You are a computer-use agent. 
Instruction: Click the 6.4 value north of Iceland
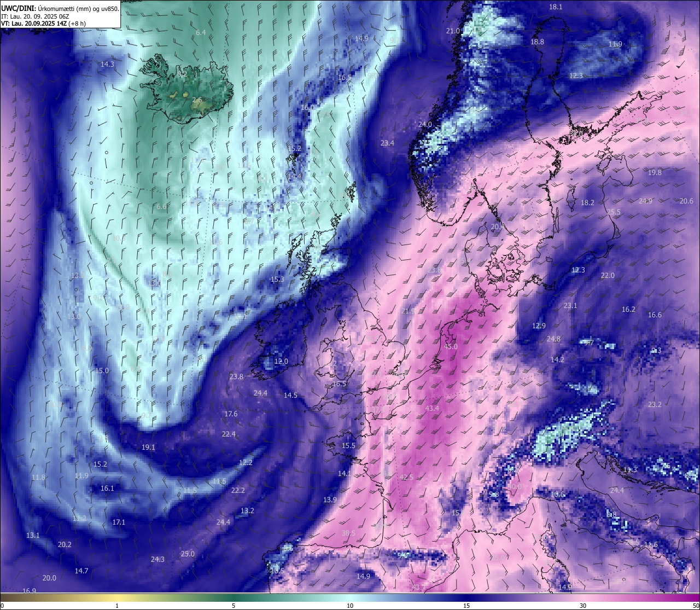201,33
